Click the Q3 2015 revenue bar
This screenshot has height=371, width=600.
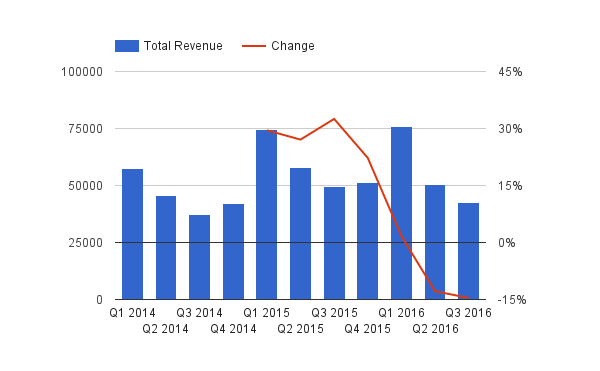point(334,243)
